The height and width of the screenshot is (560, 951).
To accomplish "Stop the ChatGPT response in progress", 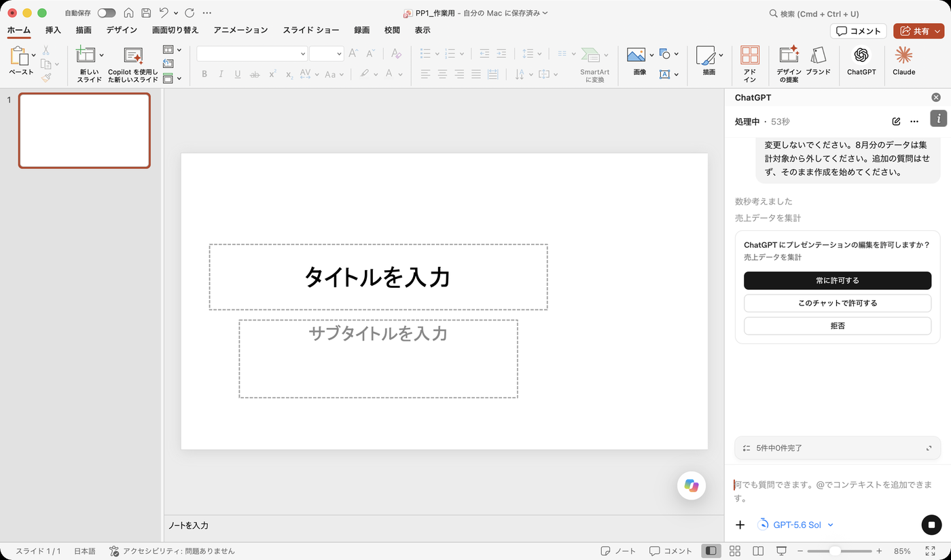I will tap(931, 525).
